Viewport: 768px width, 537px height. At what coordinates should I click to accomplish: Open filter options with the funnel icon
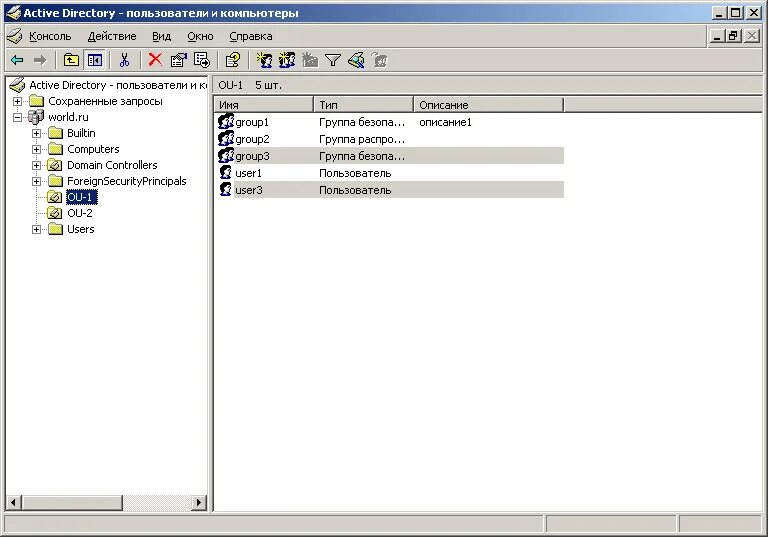pyautogui.click(x=333, y=60)
